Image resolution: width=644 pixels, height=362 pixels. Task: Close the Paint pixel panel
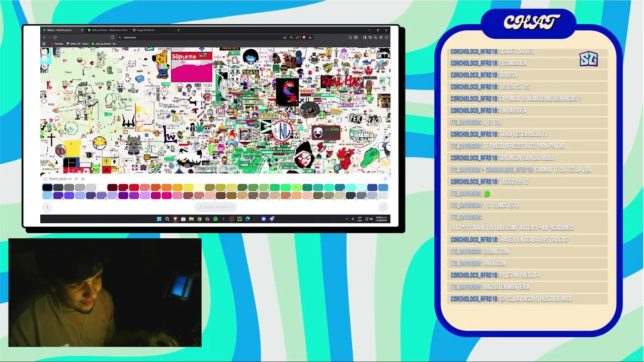(x=385, y=178)
